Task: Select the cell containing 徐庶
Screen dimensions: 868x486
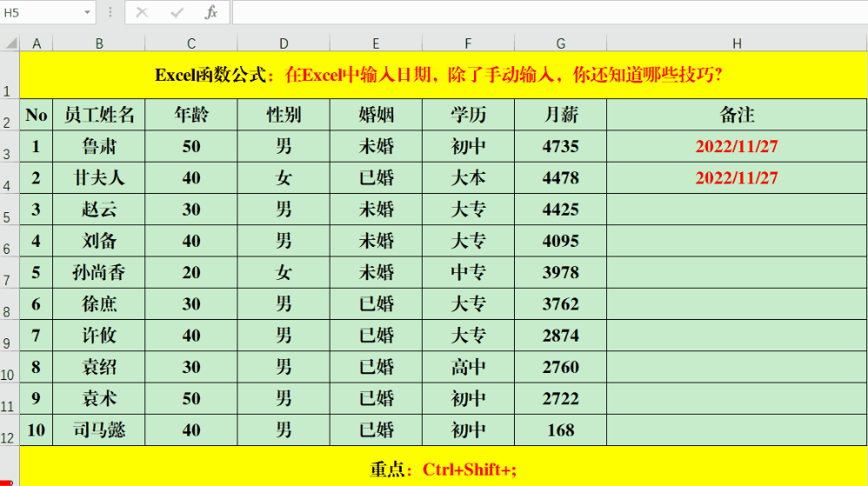Action: tap(99, 304)
